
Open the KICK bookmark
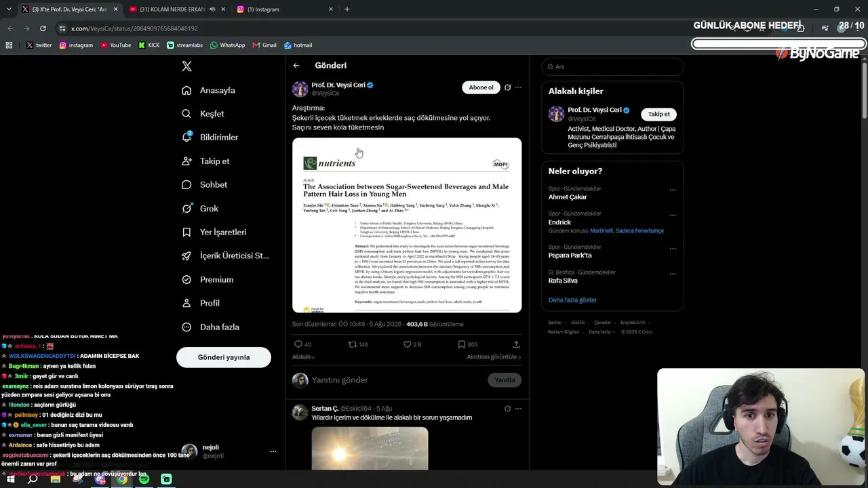click(149, 45)
